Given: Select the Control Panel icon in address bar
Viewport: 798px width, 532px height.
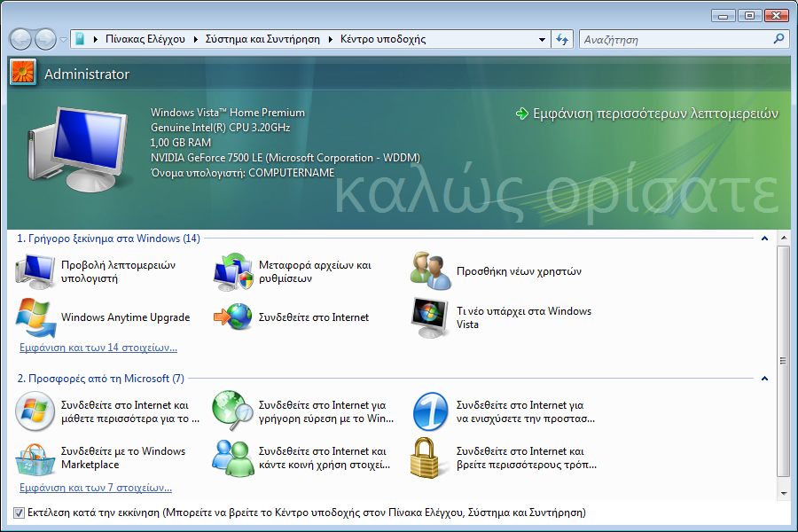Looking at the screenshot, I should tap(80, 39).
